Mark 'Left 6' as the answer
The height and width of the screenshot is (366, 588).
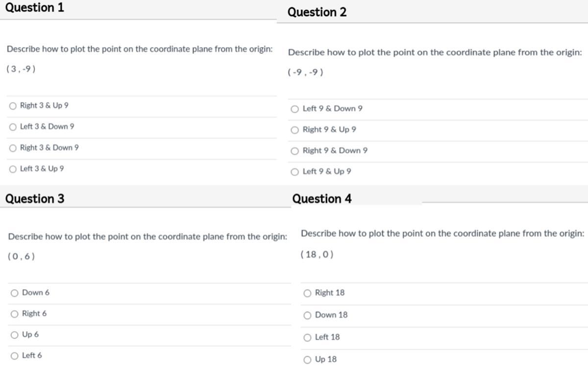coord(15,356)
